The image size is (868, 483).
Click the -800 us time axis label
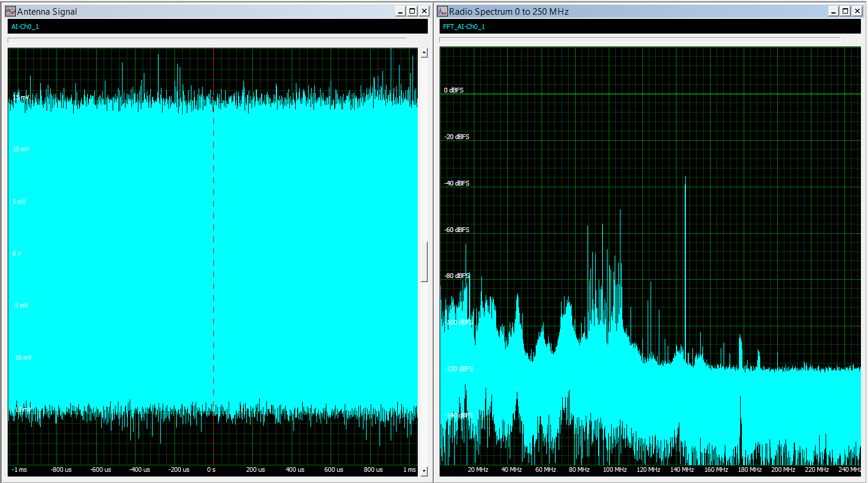click(x=61, y=469)
